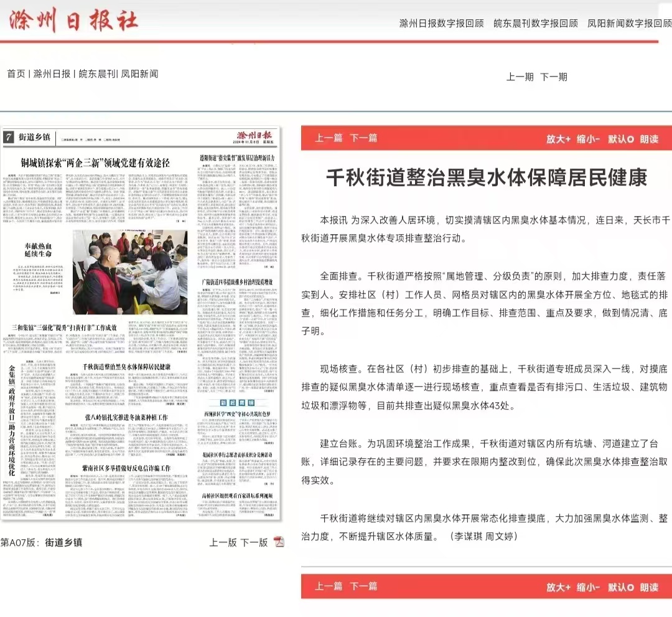Open the 奉献热血 延续生命 piece on the page image

pos(38,250)
